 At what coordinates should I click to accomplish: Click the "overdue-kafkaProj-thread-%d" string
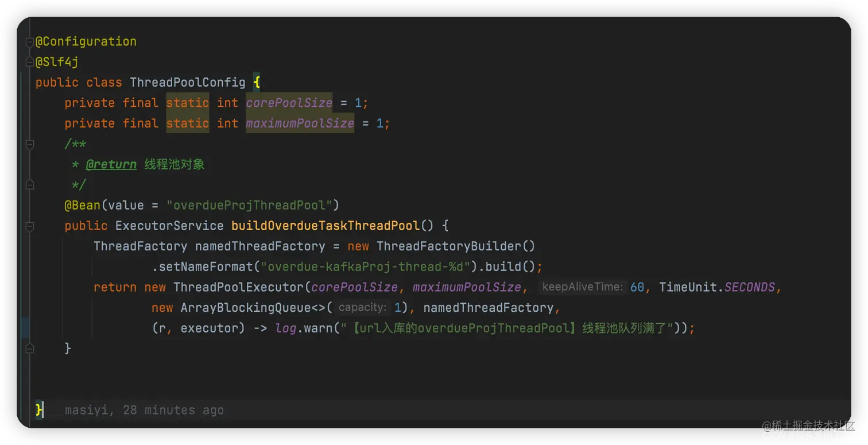click(365, 267)
